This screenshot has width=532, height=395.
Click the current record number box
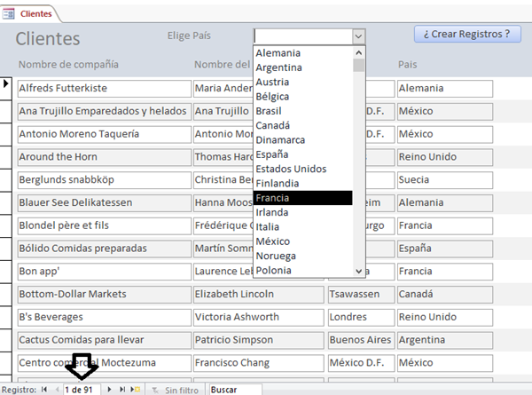82,390
